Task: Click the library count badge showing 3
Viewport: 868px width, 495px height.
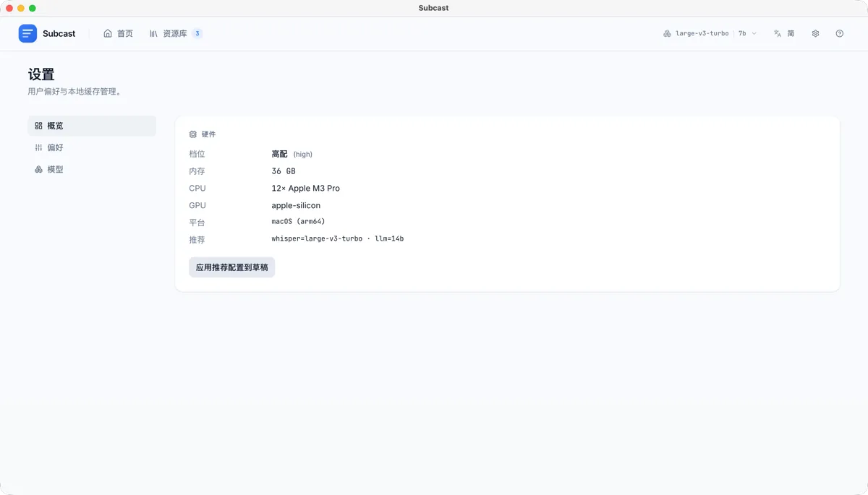Action: click(x=197, y=33)
